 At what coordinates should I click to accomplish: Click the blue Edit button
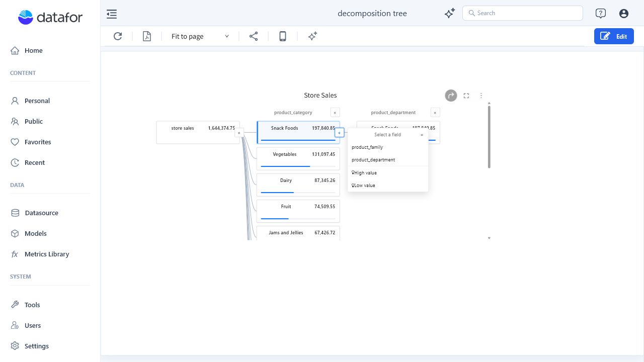[x=614, y=36]
